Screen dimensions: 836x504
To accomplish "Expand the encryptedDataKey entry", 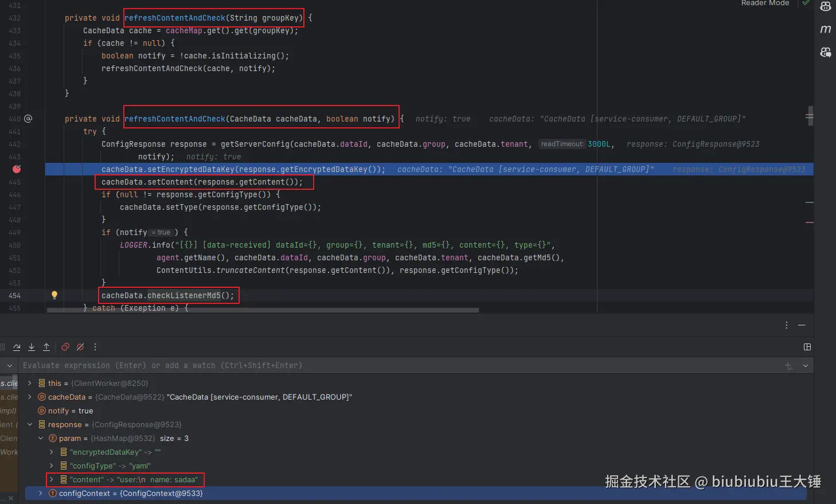I will click(x=52, y=452).
